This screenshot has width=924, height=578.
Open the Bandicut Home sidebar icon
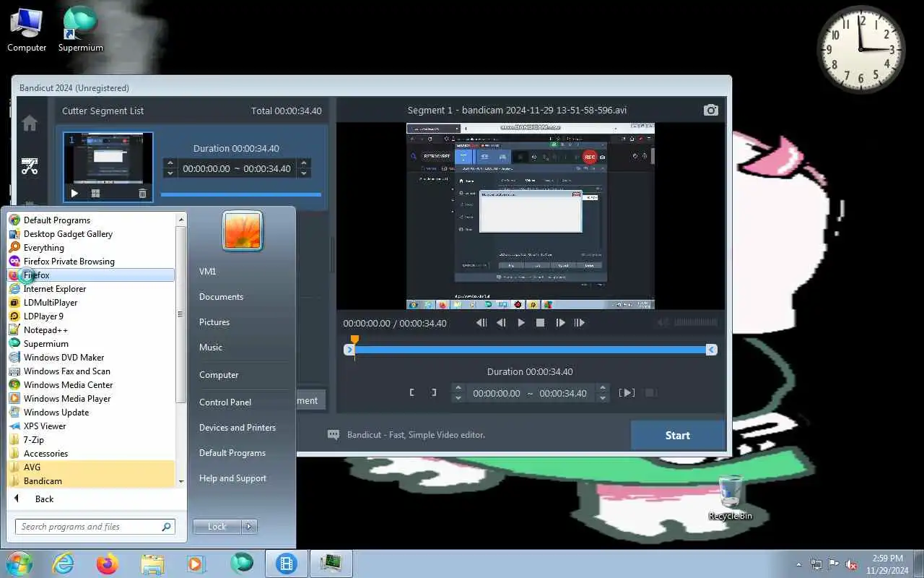[30, 124]
